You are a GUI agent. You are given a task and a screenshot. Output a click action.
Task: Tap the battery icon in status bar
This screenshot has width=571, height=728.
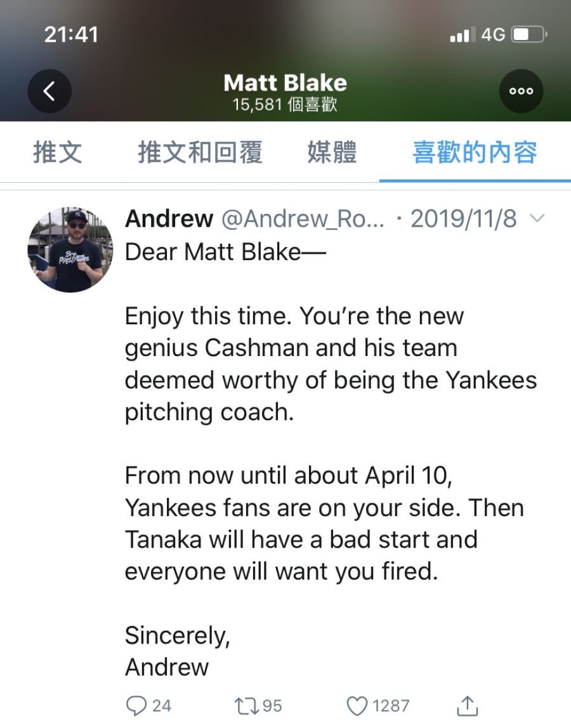pos(529,34)
